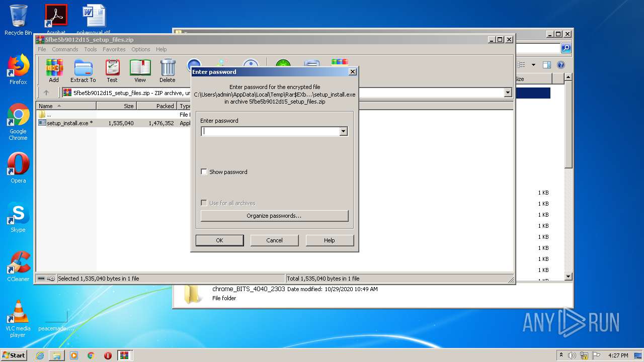Open the Acrobat Reader desktop shortcut

(56, 20)
